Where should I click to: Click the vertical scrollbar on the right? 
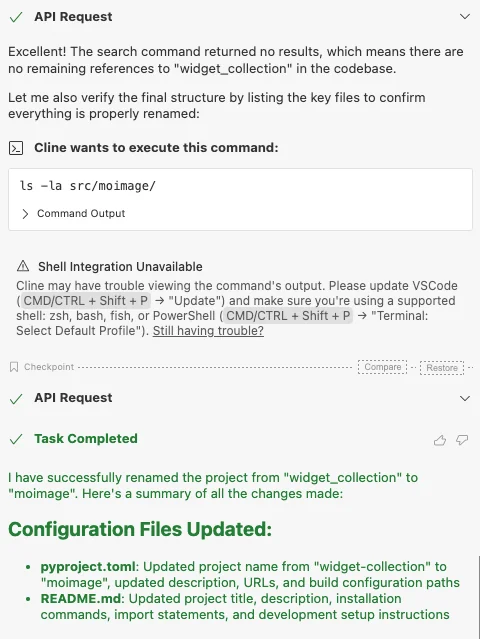click(x=478, y=597)
